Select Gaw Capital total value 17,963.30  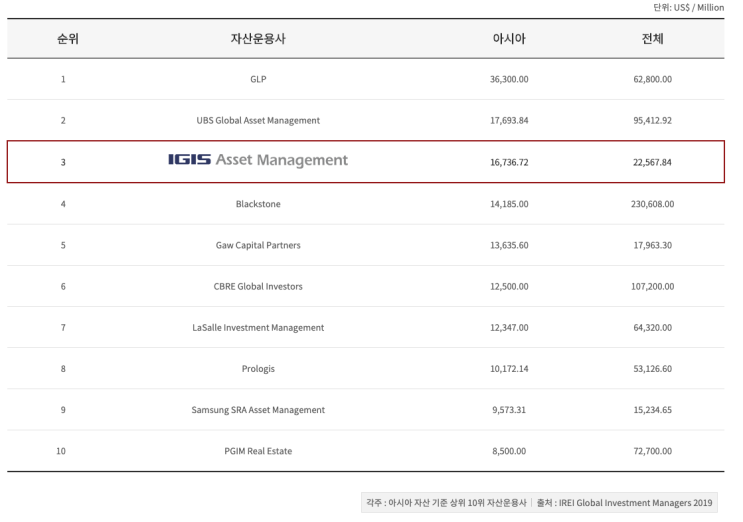[x=652, y=245]
